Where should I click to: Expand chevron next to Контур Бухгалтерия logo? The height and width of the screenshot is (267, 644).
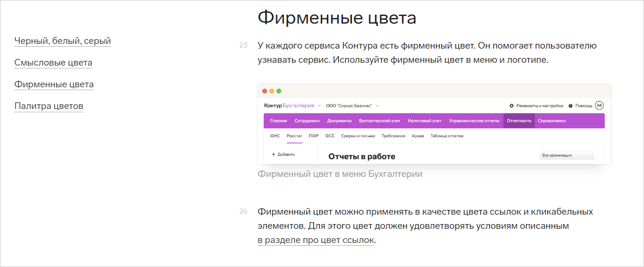pos(319,106)
